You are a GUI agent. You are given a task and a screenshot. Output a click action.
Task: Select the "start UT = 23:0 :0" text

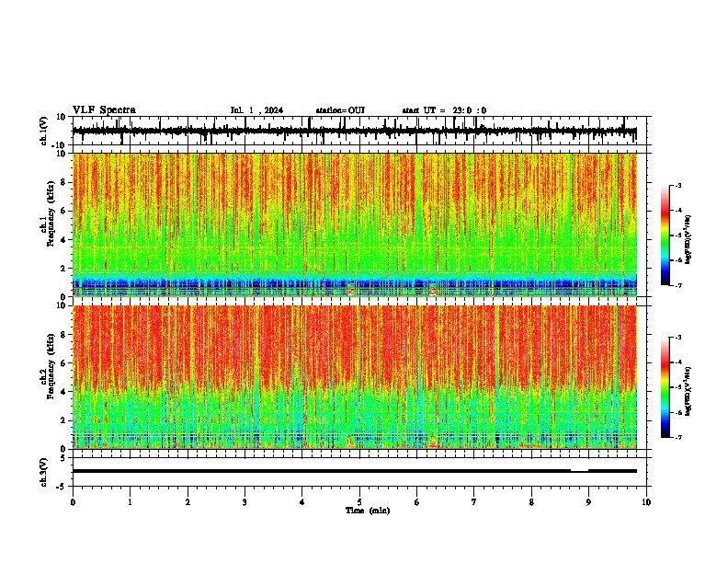point(444,110)
